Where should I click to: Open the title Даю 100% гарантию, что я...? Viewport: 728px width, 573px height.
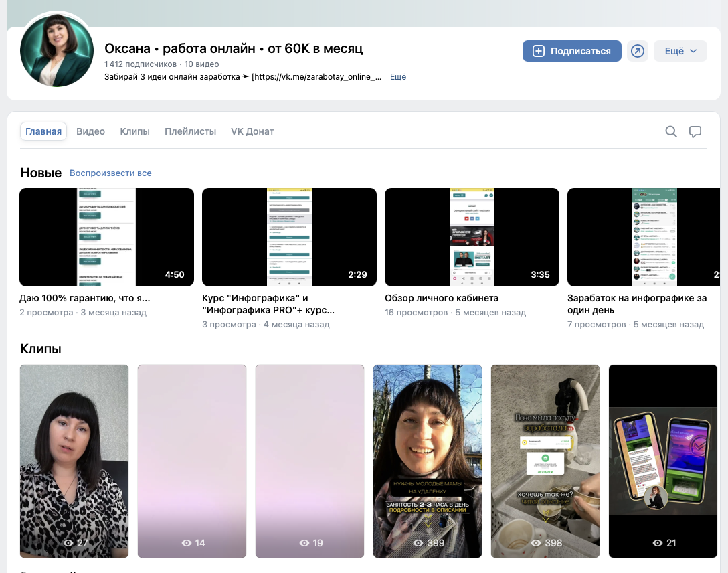coord(84,298)
